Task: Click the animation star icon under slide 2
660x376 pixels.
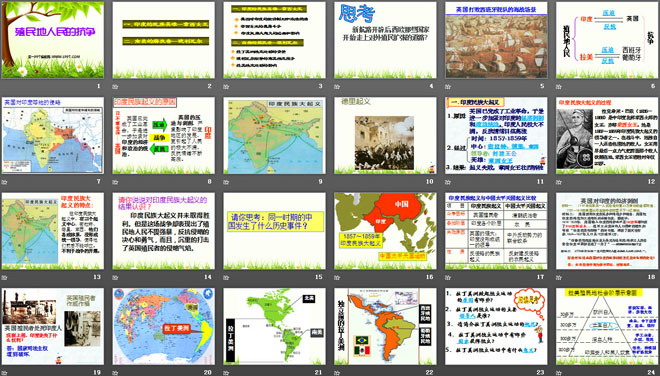Action: pyautogui.click(x=115, y=87)
